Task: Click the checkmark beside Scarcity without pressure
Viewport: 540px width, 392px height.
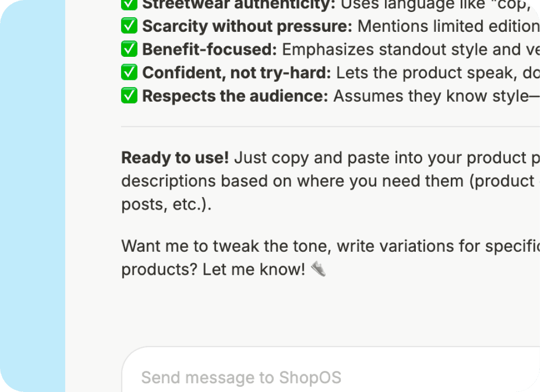Action: tap(129, 26)
